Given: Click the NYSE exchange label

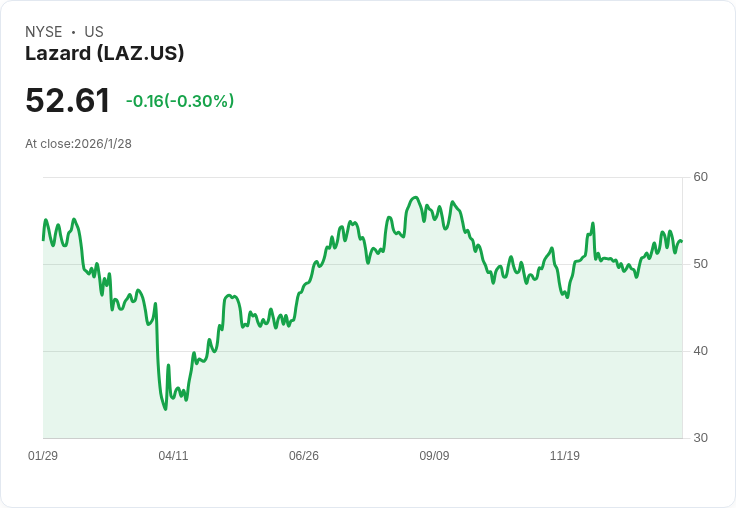Looking at the screenshot, I should tap(44, 32).
